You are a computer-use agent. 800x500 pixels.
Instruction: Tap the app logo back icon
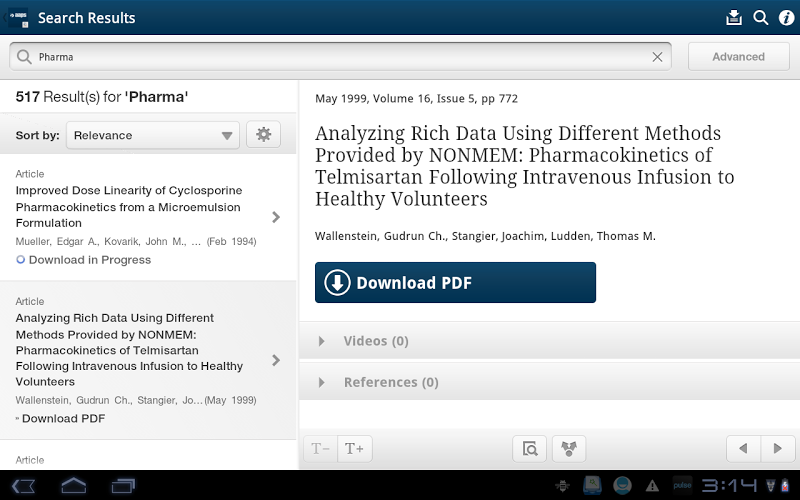click(x=17, y=17)
